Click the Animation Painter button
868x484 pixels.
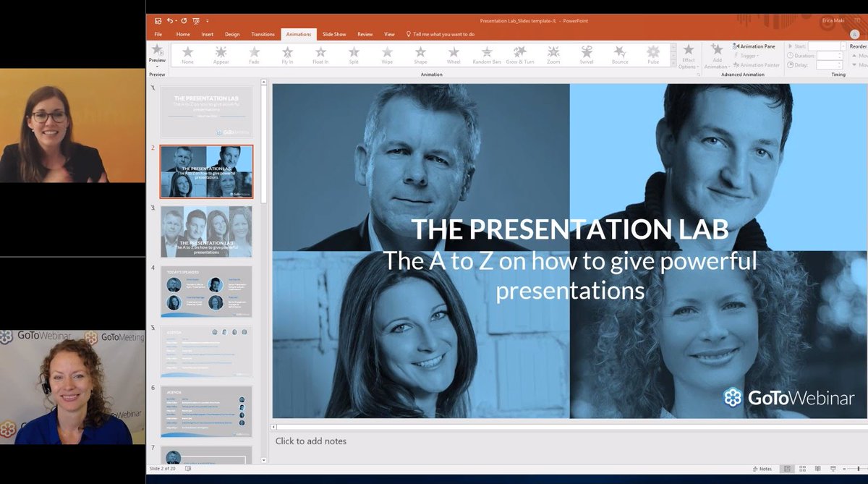click(757, 65)
